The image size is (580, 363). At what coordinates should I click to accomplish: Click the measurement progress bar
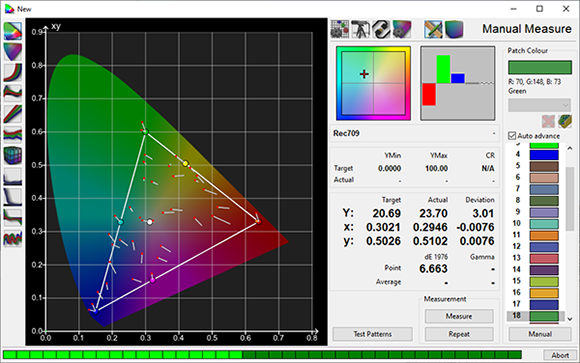[262, 355]
